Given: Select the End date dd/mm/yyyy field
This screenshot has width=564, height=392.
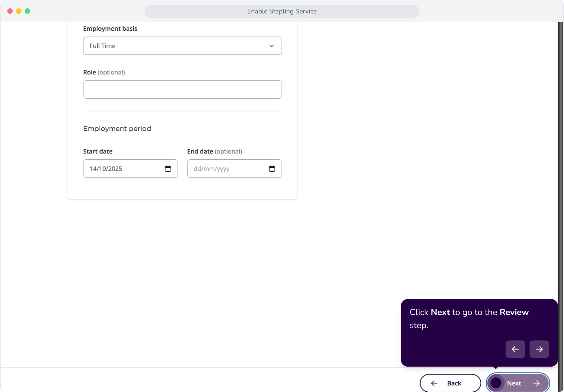Looking at the screenshot, I should (x=234, y=169).
